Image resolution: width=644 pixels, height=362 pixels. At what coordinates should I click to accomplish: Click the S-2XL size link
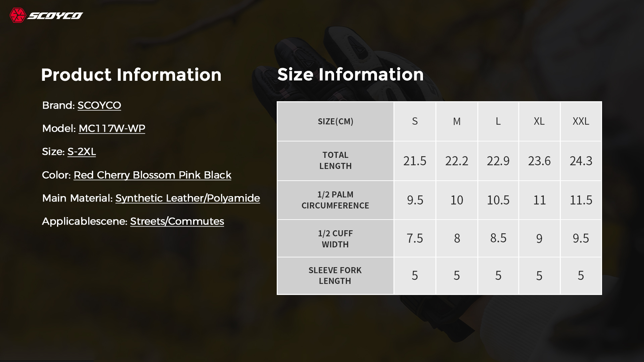[x=82, y=152]
